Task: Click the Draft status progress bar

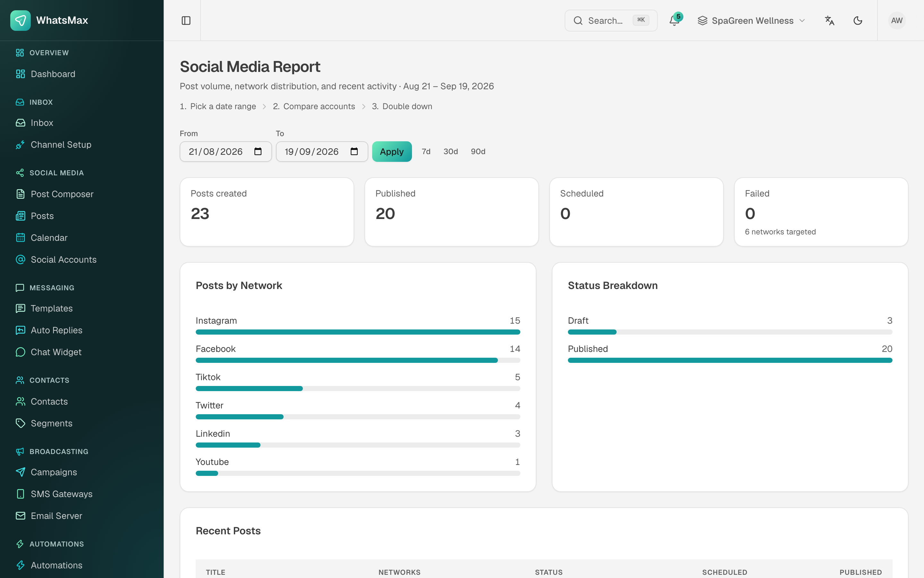Action: click(730, 332)
